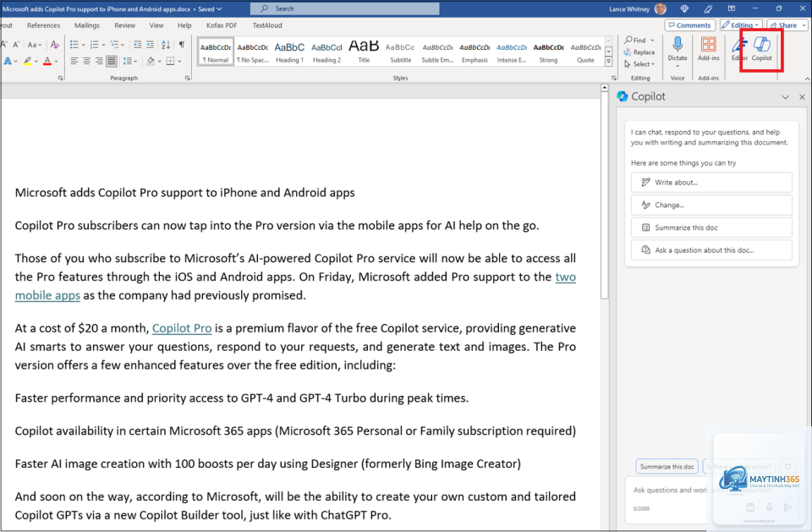The image size is (812, 532).
Task: Collapse the ribbon with the caret
Action: point(807,79)
